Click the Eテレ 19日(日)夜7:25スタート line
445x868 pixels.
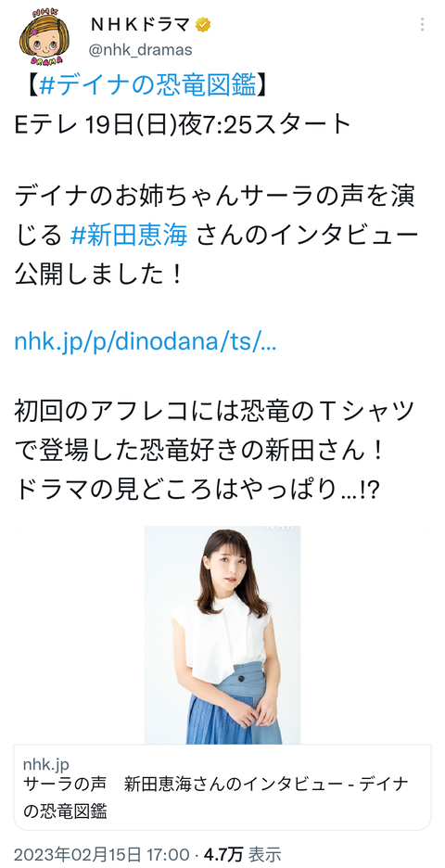[x=183, y=124]
